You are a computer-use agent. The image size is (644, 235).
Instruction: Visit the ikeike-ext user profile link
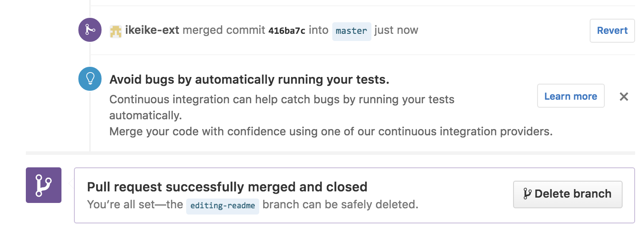point(152,30)
